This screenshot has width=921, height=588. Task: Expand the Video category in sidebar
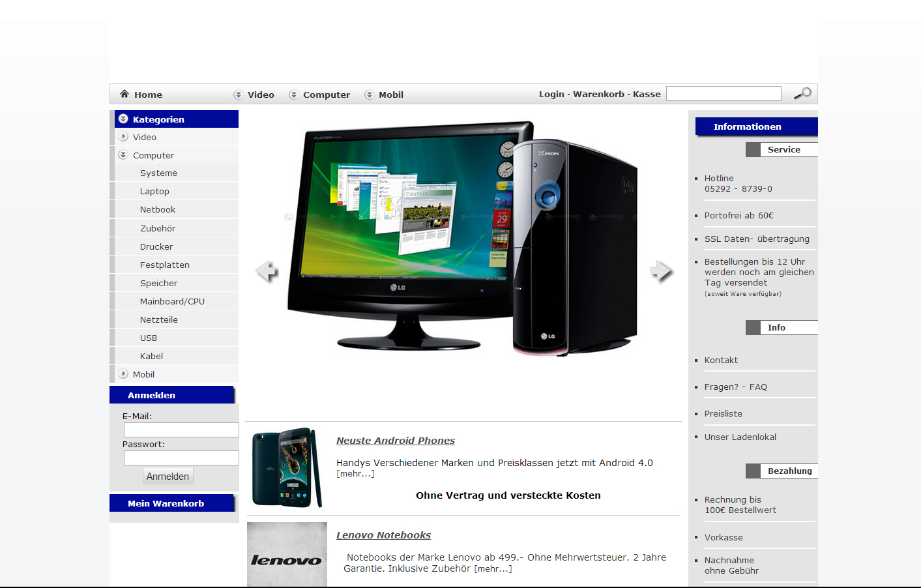123,137
